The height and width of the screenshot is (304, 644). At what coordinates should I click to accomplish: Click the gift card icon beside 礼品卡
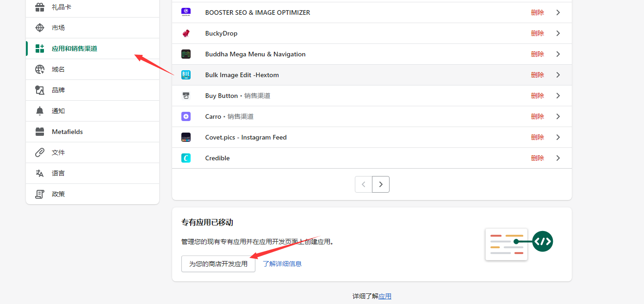click(40, 7)
